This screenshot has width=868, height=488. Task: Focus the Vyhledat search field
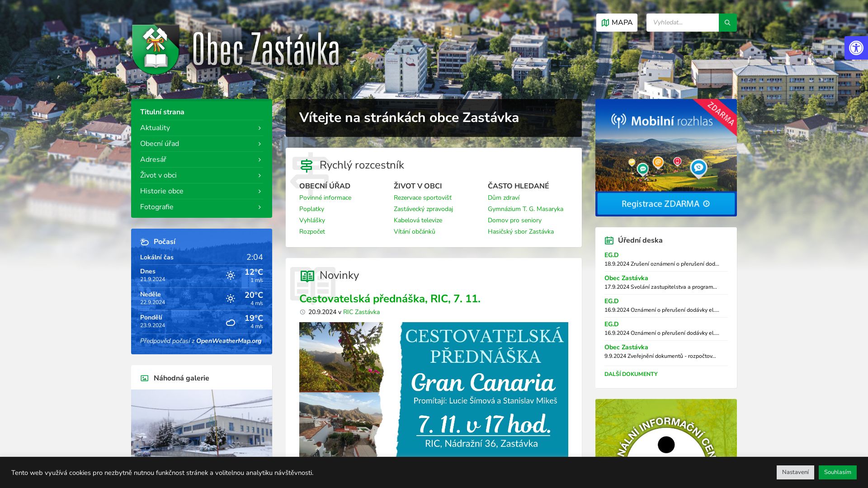point(682,23)
